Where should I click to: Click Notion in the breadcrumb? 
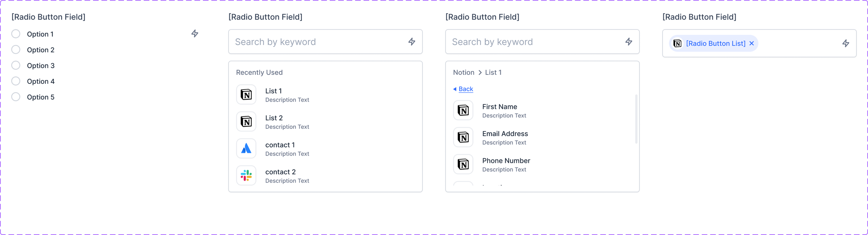tap(463, 73)
